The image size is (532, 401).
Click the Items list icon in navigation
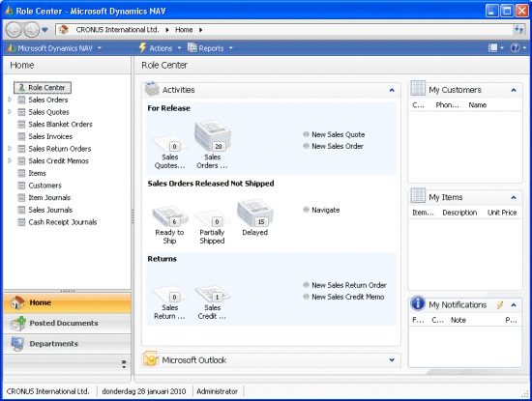point(21,173)
